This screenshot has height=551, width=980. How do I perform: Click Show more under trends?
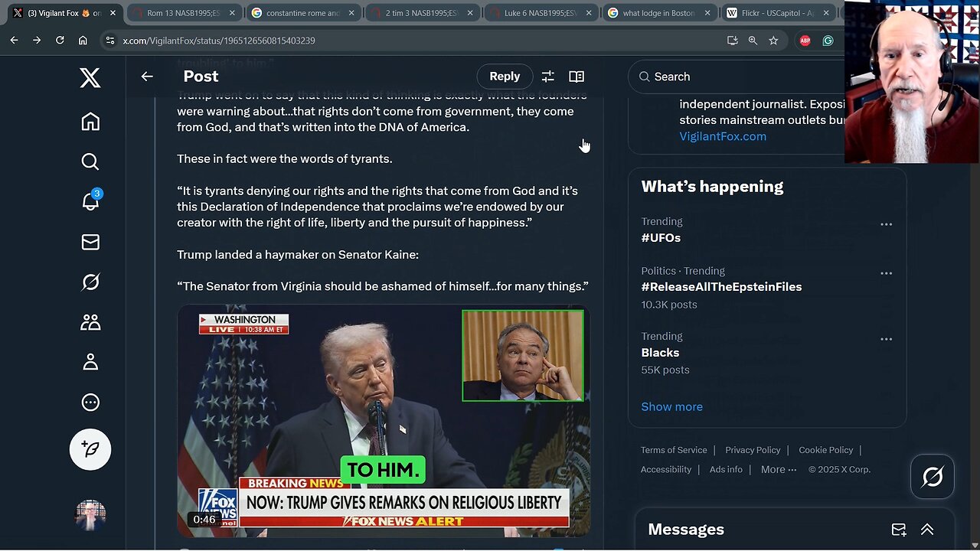click(671, 406)
